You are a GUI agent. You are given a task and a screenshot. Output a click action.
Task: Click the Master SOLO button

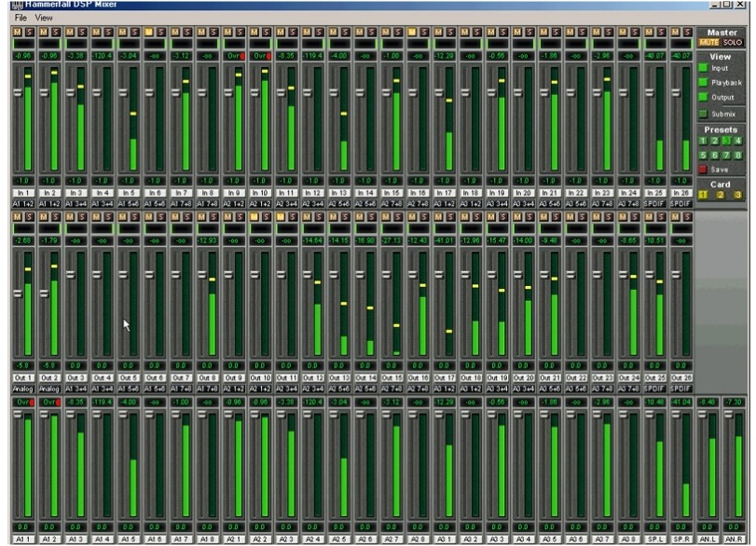[732, 43]
